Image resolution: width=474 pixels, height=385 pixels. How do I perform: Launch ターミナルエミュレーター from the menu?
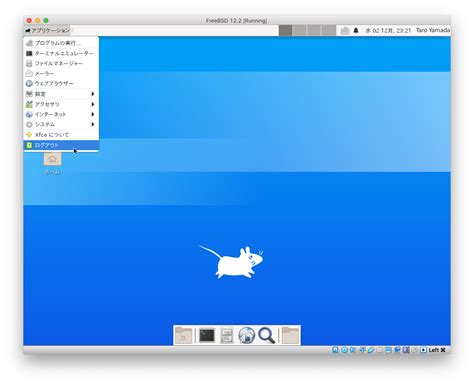coord(61,53)
